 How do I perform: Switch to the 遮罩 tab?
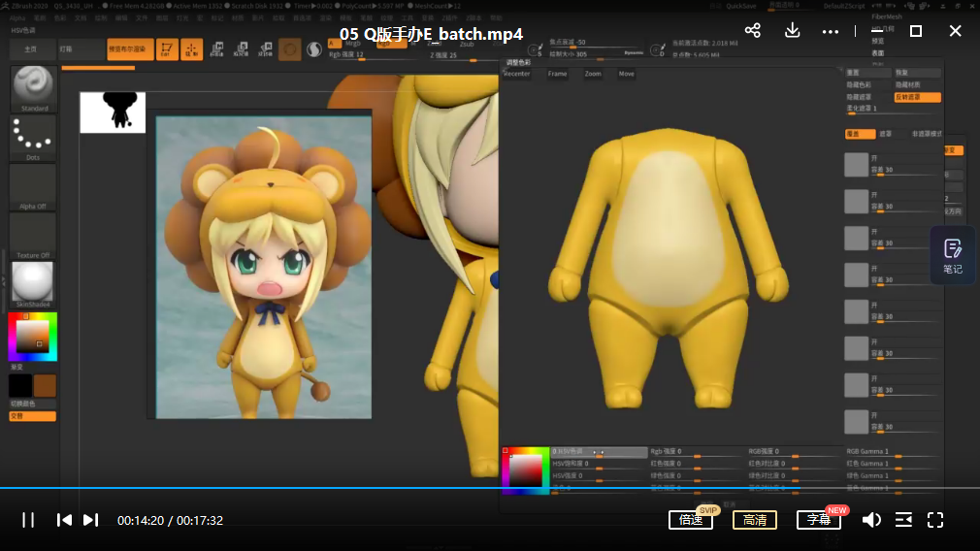click(x=886, y=134)
